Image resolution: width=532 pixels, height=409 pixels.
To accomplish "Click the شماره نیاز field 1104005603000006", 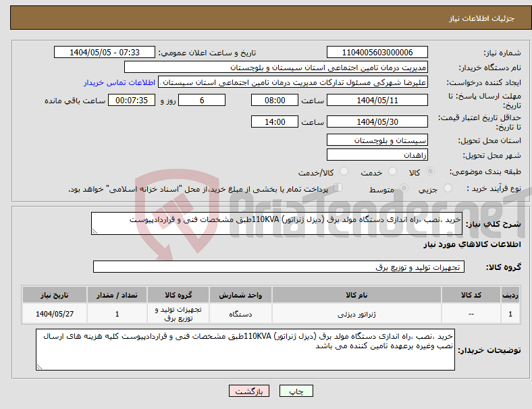I will (377, 52).
